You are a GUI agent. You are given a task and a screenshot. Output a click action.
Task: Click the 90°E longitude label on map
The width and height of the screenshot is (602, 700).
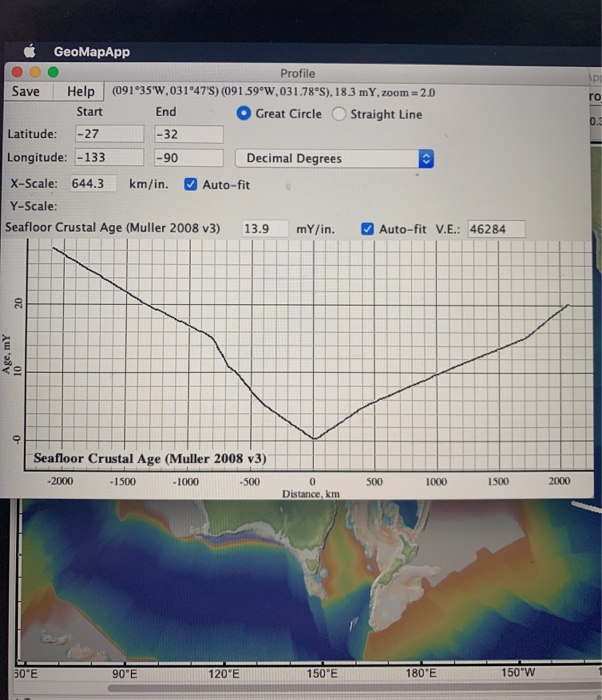[124, 674]
